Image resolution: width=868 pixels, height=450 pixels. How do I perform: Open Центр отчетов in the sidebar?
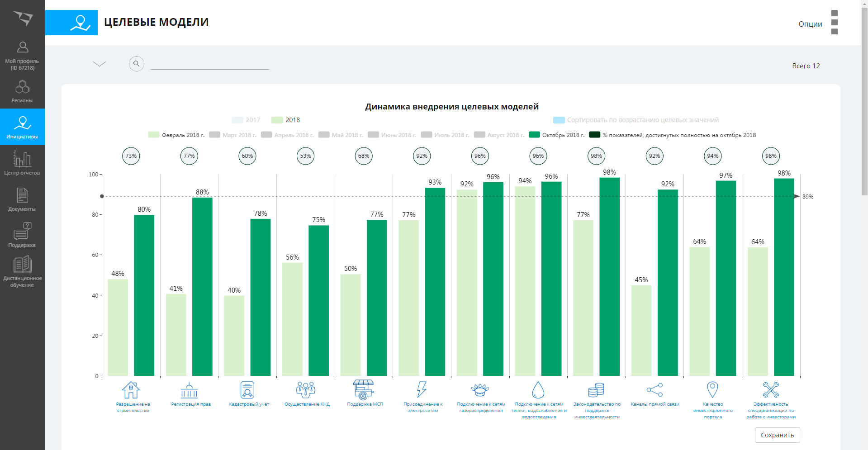[22, 163]
